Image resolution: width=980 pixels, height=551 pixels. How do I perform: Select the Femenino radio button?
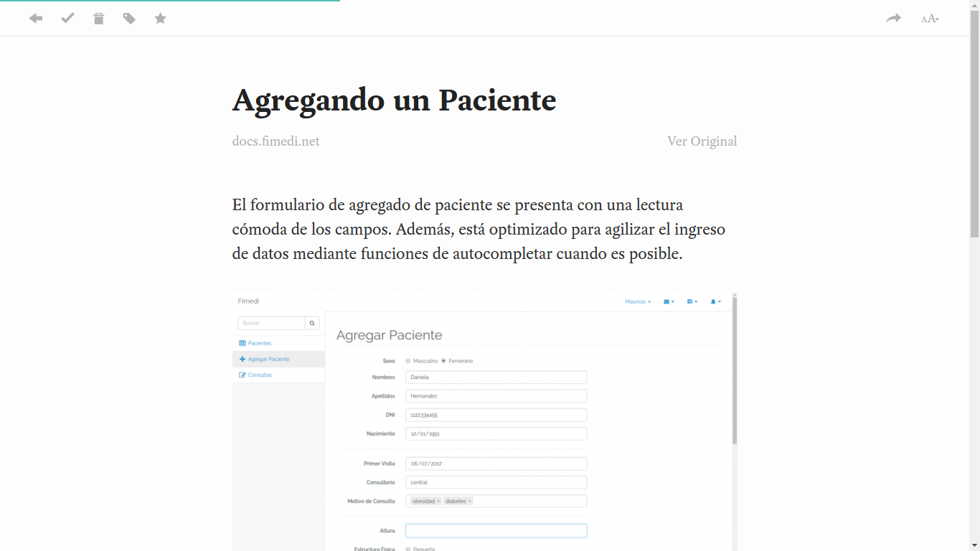pyautogui.click(x=444, y=361)
